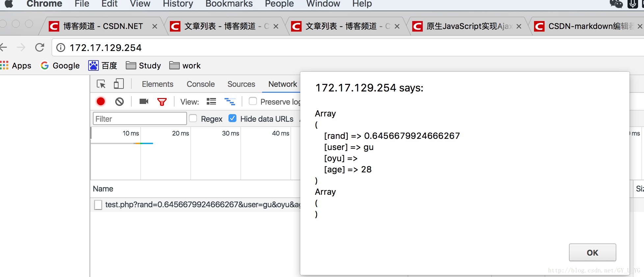644x277 pixels.
Task: Open the 百度 bookmark
Action: pyautogui.click(x=103, y=65)
